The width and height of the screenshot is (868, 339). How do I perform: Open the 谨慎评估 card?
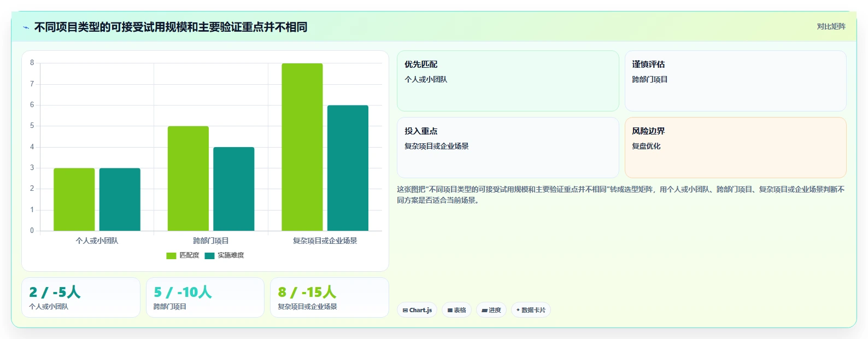pos(736,81)
